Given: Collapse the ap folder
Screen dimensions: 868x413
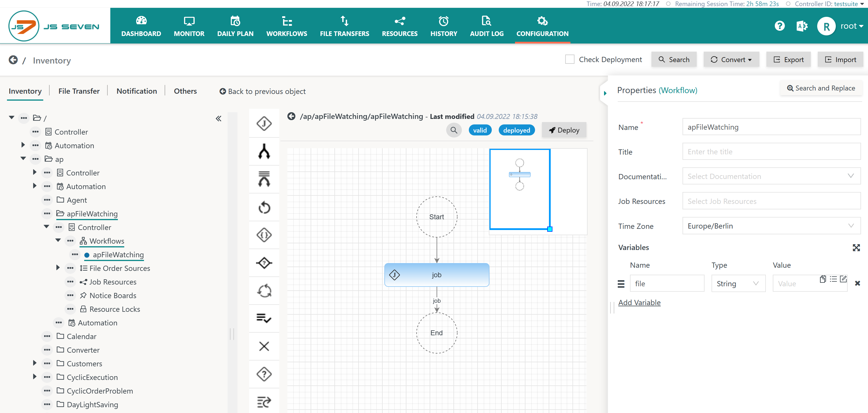Looking at the screenshot, I should 23,159.
